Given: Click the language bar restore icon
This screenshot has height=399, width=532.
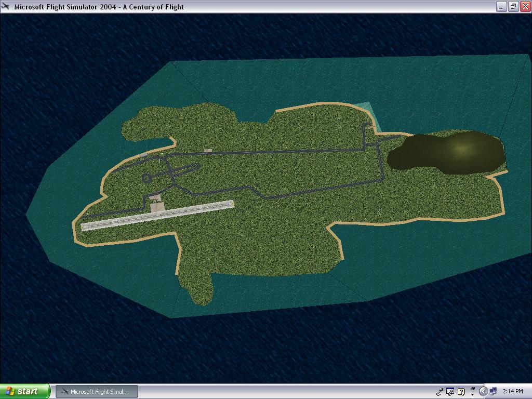Looking at the screenshot, I should click(472, 389).
